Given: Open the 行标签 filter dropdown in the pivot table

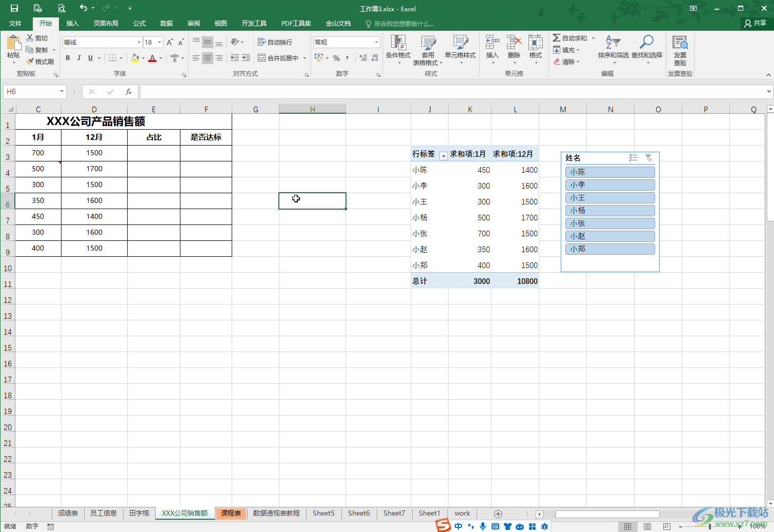Looking at the screenshot, I should 443,155.
